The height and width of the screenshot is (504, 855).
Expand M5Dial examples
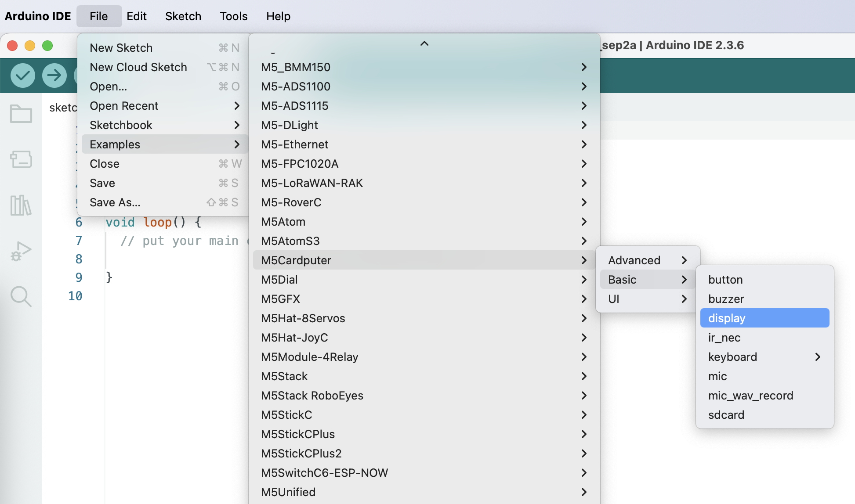pos(424,280)
